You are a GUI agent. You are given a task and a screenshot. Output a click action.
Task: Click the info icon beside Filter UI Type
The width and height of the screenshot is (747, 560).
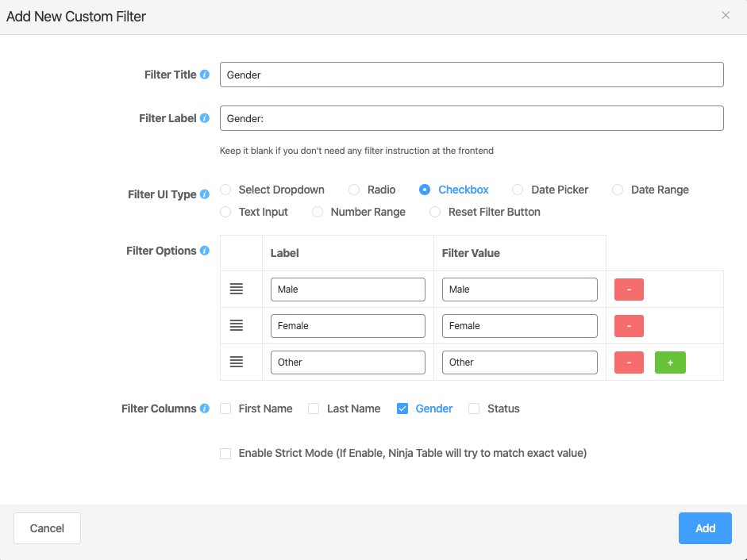point(205,194)
